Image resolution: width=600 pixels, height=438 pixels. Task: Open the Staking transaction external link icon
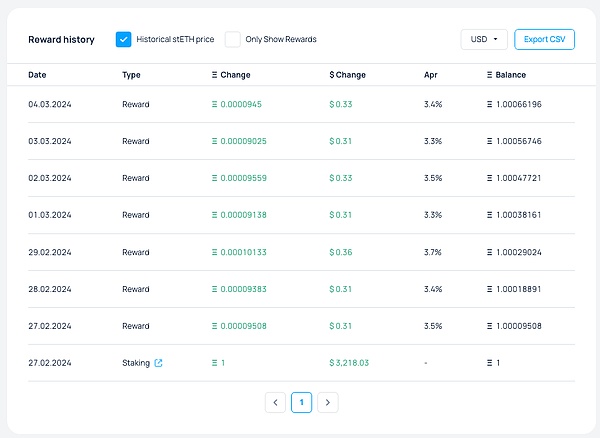click(x=159, y=363)
